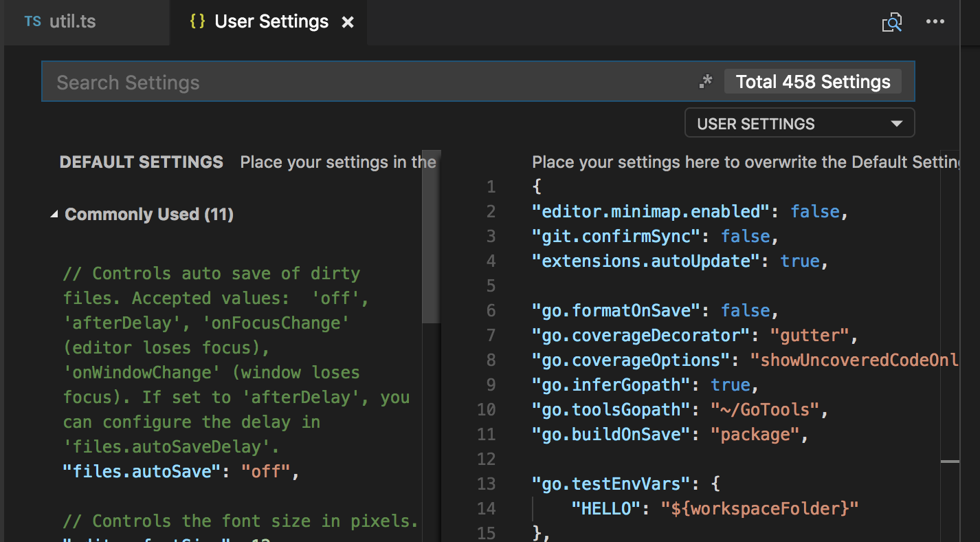Click the comment about controlling auto save

236,360
